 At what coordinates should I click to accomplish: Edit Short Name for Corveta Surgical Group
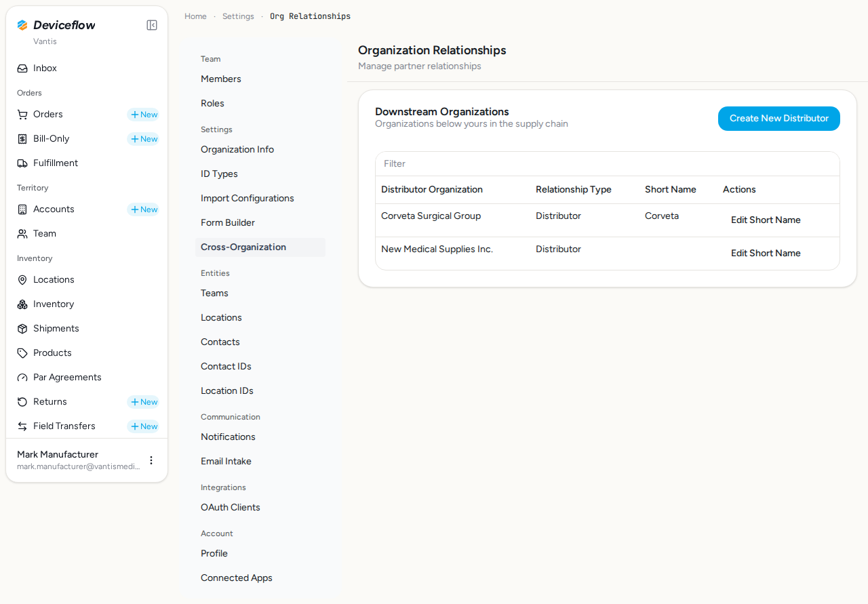(766, 220)
